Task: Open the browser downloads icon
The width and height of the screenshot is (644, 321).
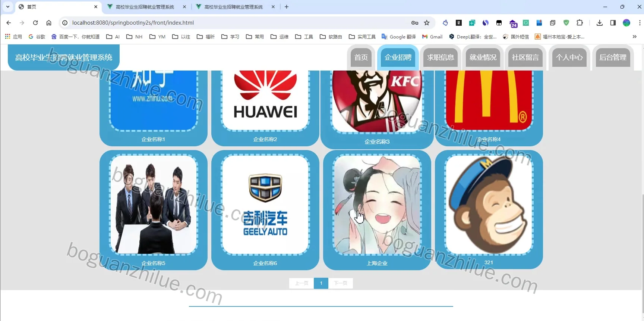Action: click(600, 23)
